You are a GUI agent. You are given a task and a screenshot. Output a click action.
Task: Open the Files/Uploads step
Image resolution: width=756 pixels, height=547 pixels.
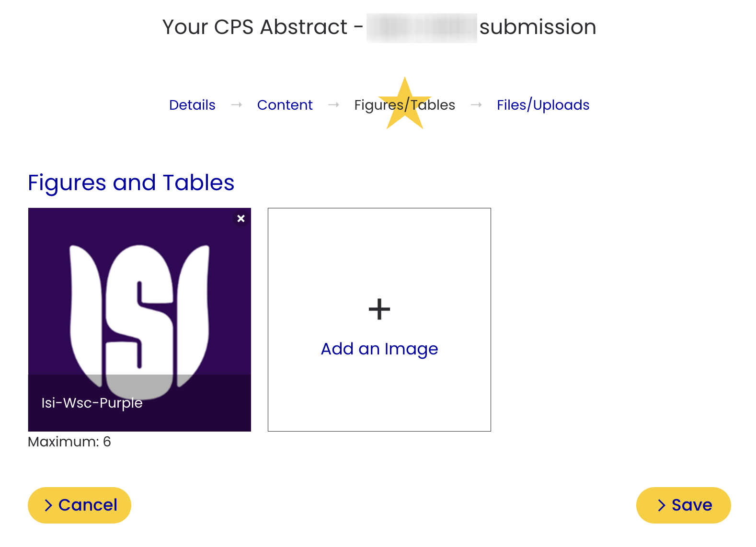coord(543,105)
